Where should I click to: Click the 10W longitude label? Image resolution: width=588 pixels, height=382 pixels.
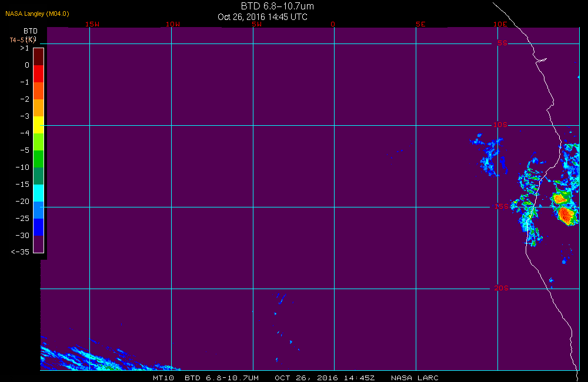[x=173, y=24]
